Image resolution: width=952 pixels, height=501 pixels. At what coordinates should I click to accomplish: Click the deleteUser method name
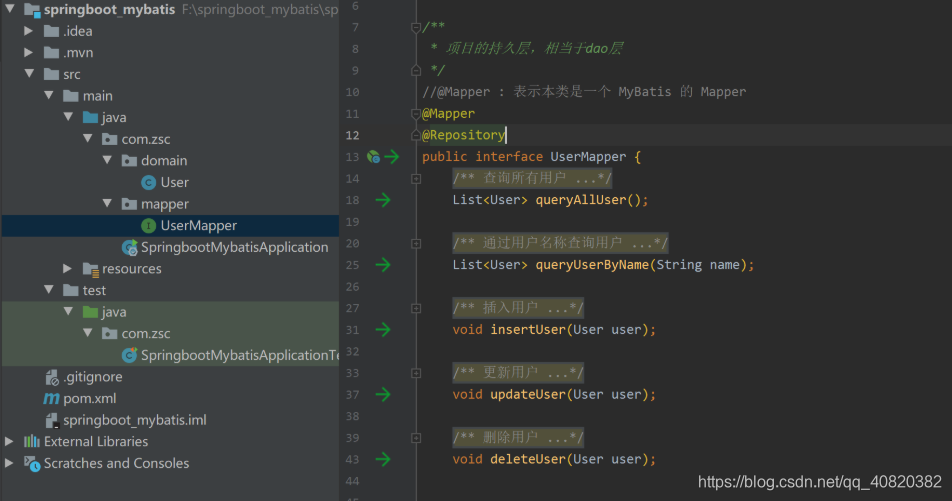[528, 459]
